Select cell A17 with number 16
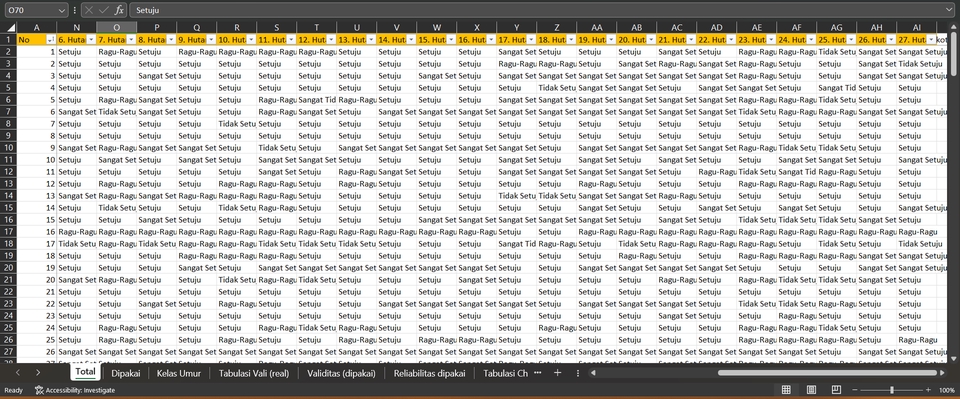This screenshot has height=399, width=960. coord(37,233)
